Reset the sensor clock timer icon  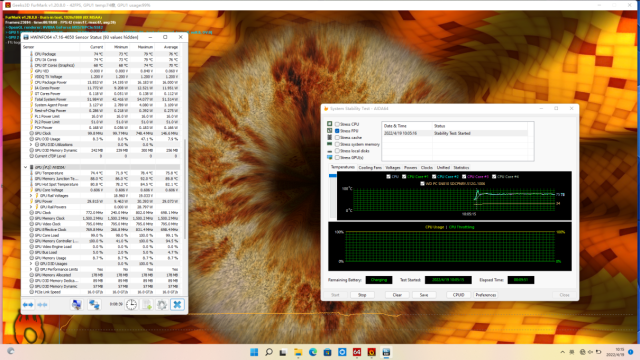coord(131,304)
